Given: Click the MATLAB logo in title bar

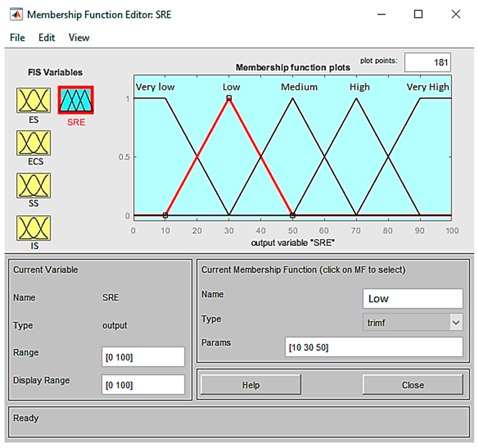Looking at the screenshot, I should coord(16,14).
